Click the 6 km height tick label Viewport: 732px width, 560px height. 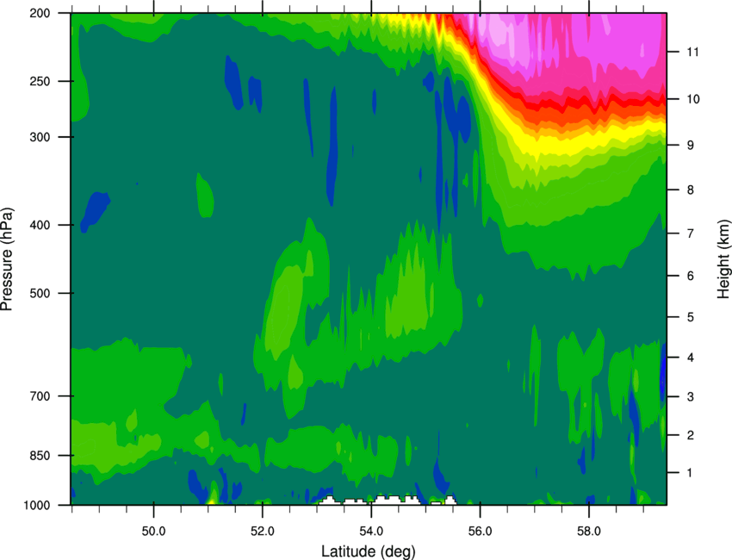(691, 276)
